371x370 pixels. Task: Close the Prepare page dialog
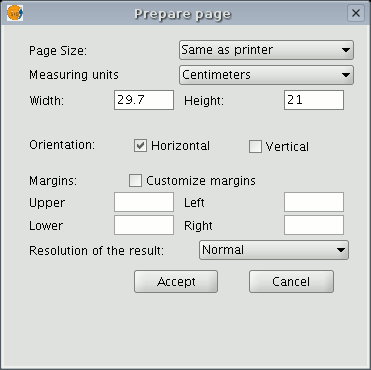356,13
